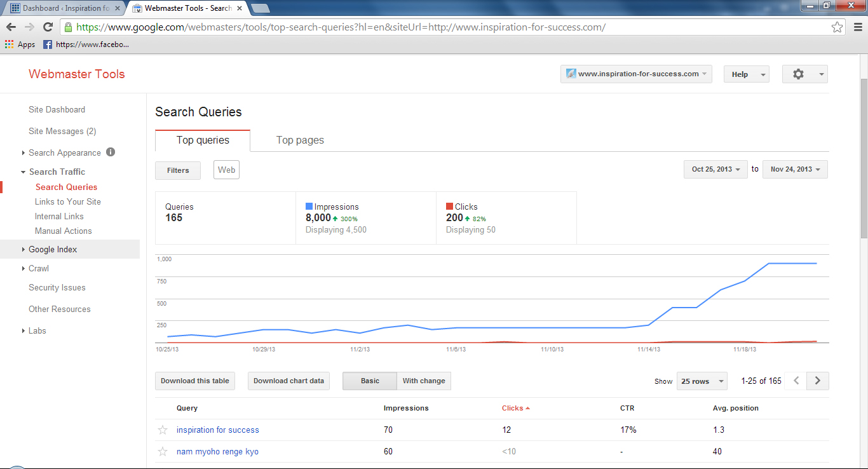Sort by the CTR column header
Screen dimensions: 868x469
click(627, 408)
